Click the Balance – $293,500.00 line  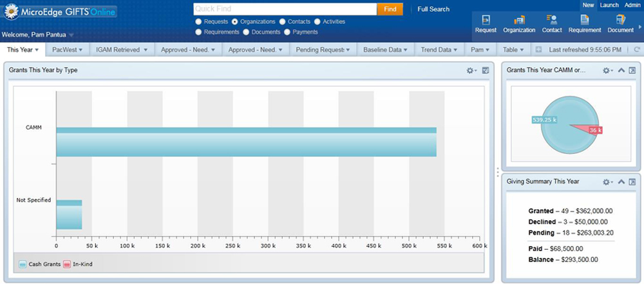[563, 260]
